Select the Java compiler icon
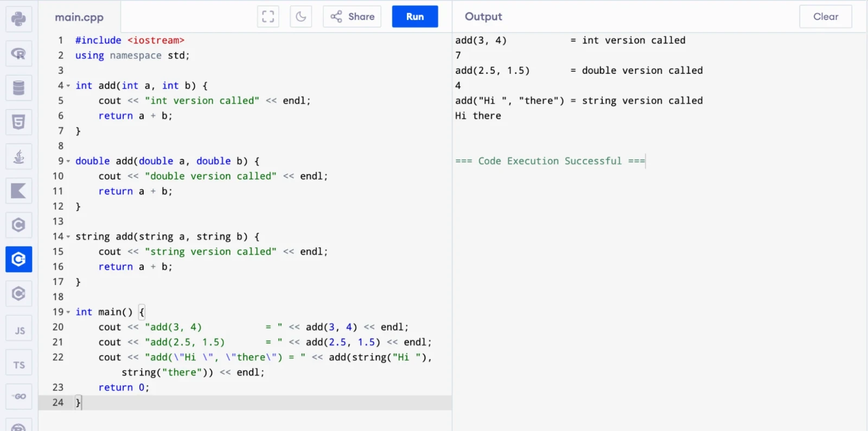 coord(19,157)
